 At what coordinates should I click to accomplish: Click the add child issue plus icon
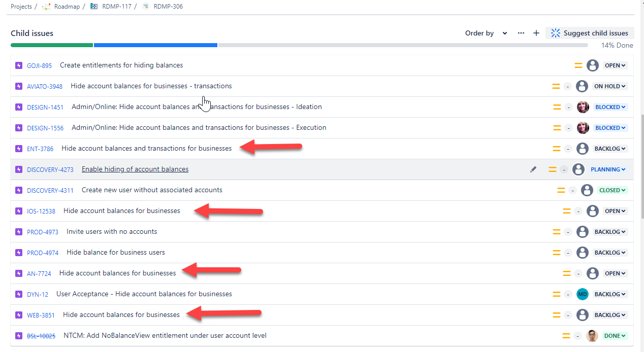click(536, 33)
